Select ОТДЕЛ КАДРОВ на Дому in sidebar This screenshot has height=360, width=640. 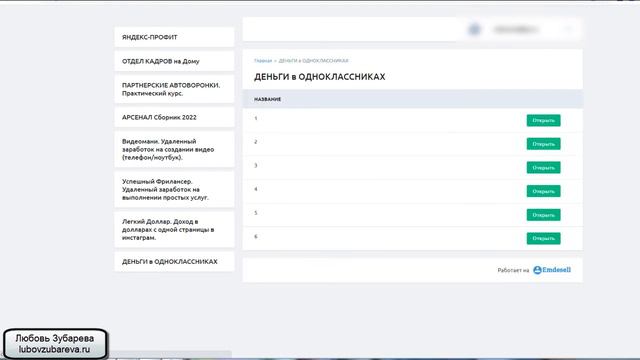(174, 61)
